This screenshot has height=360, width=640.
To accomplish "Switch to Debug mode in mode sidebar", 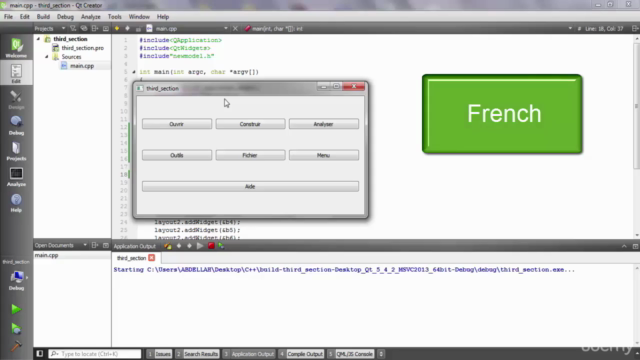I will tap(16, 125).
